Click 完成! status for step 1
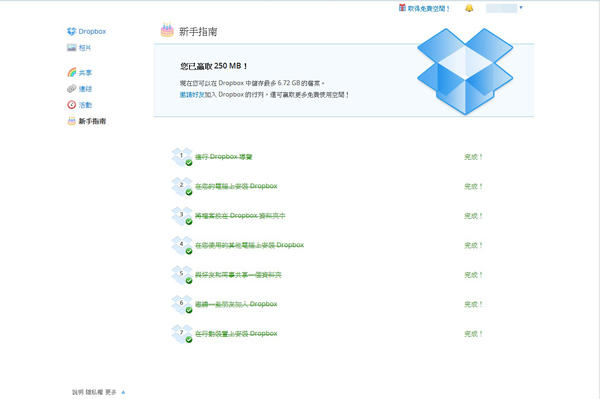600x399 pixels. coord(473,157)
